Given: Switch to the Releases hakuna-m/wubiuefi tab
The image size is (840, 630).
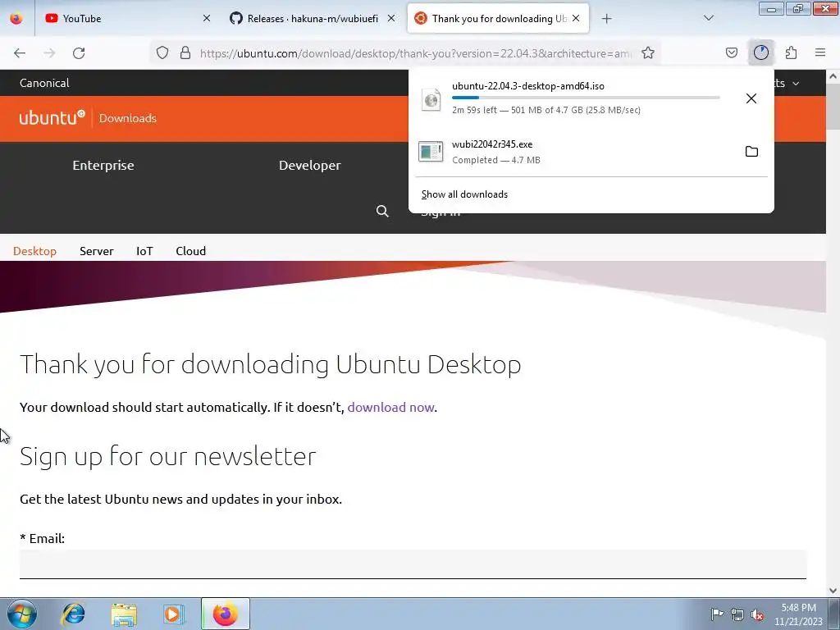Looking at the screenshot, I should 313,19.
